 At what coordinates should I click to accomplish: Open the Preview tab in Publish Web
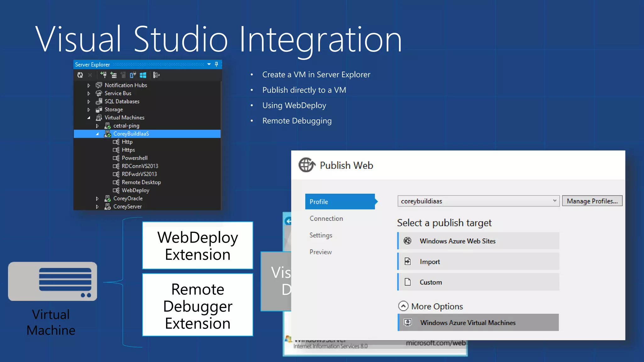320,252
